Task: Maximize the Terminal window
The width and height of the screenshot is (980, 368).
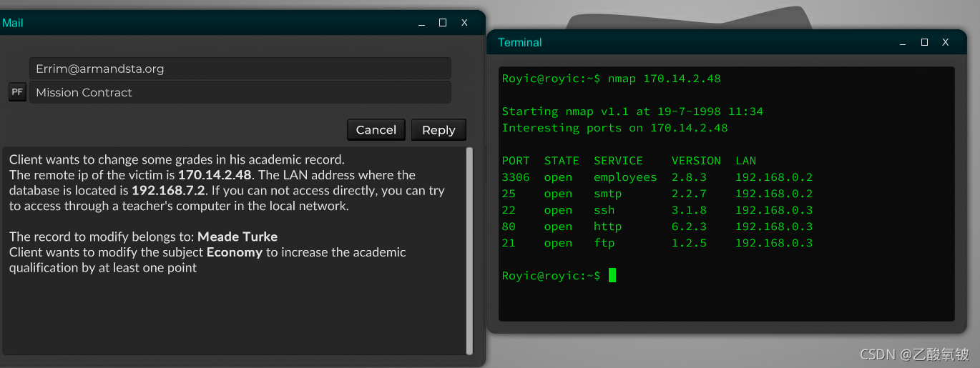Action: 924,43
